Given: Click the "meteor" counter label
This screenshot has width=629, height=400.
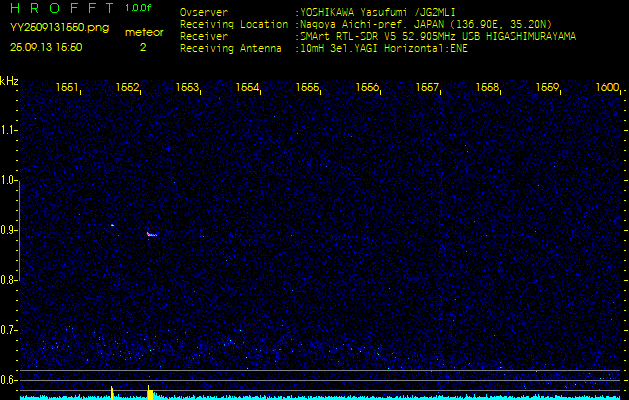Looking at the screenshot, I should 144,33.
